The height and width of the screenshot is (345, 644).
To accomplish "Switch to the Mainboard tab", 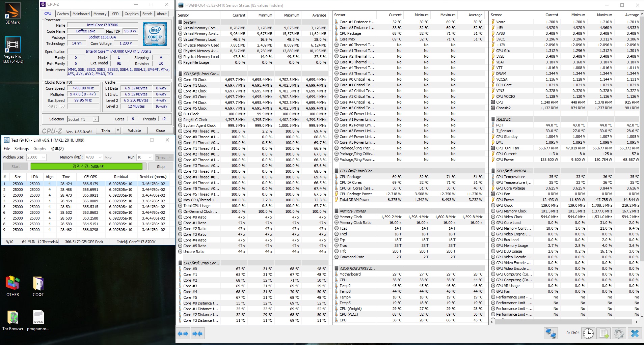I will point(81,14).
